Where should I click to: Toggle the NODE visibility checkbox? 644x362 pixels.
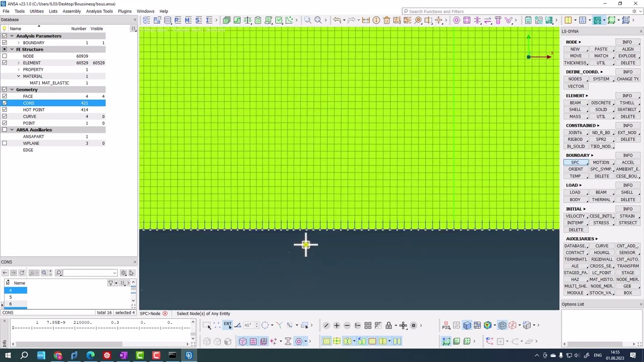(5, 56)
